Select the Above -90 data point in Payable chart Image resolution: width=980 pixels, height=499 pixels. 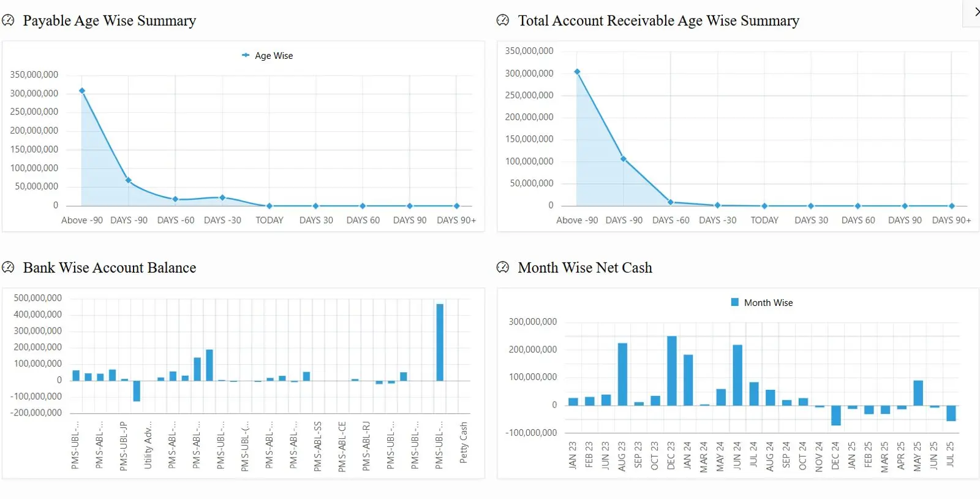coord(82,91)
